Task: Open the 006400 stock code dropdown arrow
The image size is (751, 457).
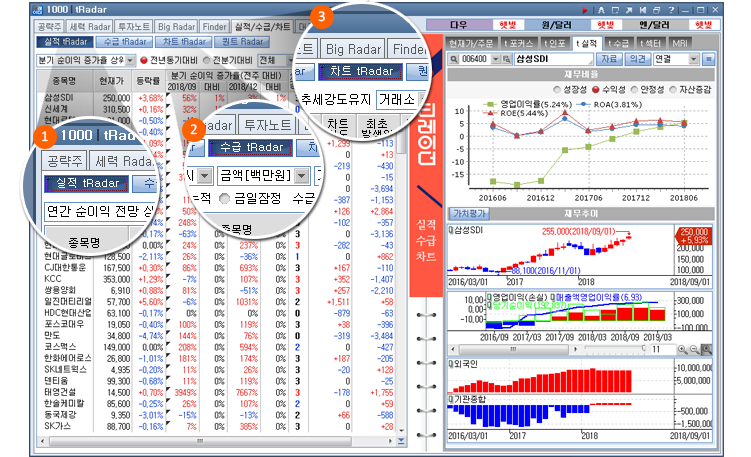Action: 496,59
